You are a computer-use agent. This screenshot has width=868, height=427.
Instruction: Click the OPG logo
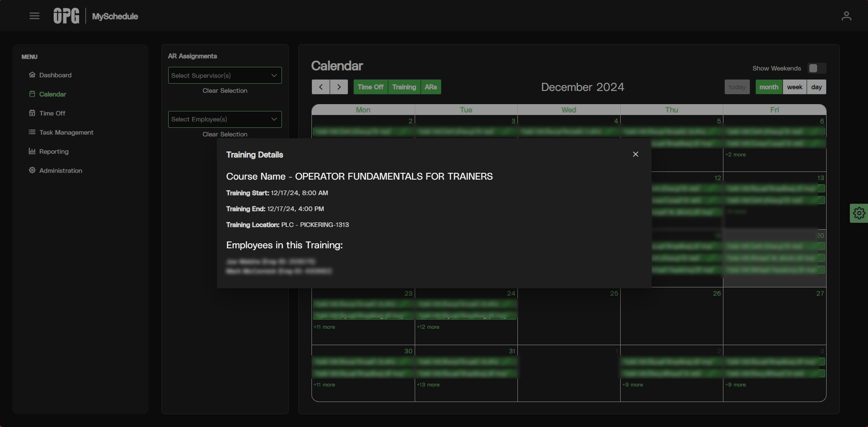click(66, 16)
